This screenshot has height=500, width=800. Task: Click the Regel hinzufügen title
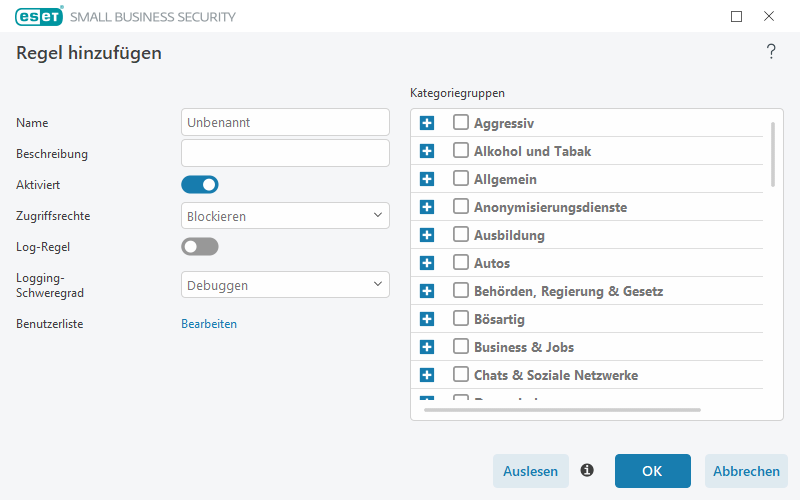coord(89,53)
